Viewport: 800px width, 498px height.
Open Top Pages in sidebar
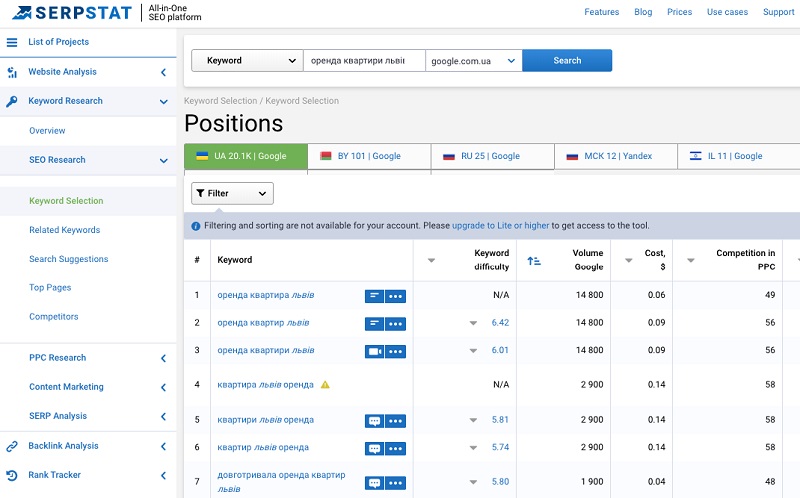click(50, 288)
